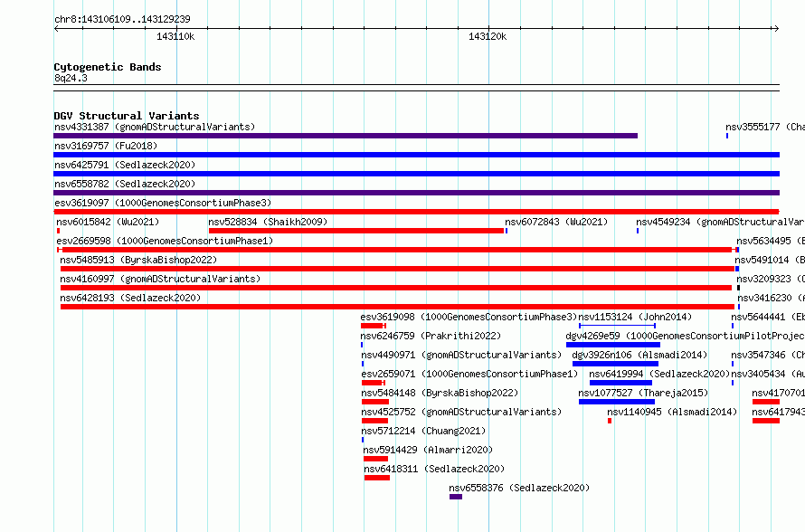Select the nsv3169757 (Fu2018) variant label
The width and height of the screenshot is (805, 532).
(x=106, y=146)
